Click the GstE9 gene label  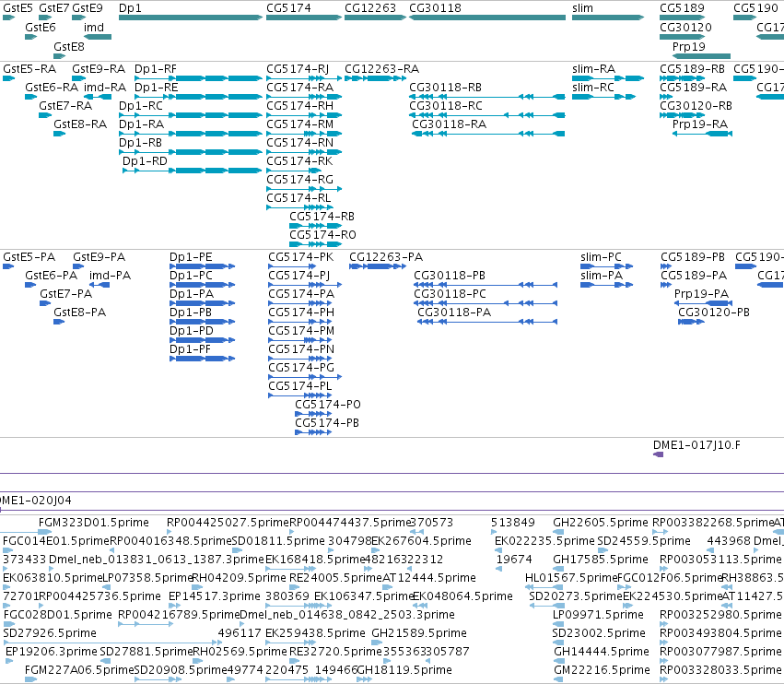click(88, 8)
